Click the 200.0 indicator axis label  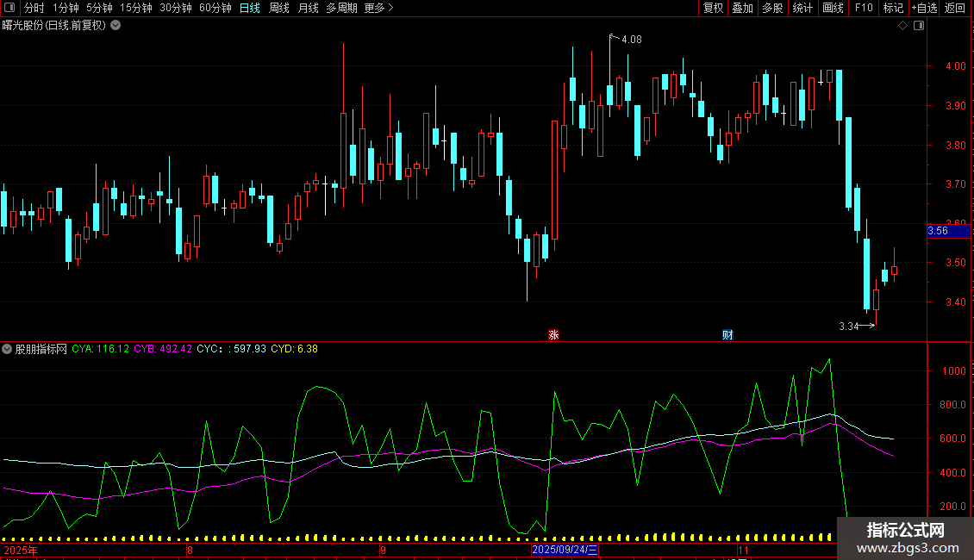point(952,507)
